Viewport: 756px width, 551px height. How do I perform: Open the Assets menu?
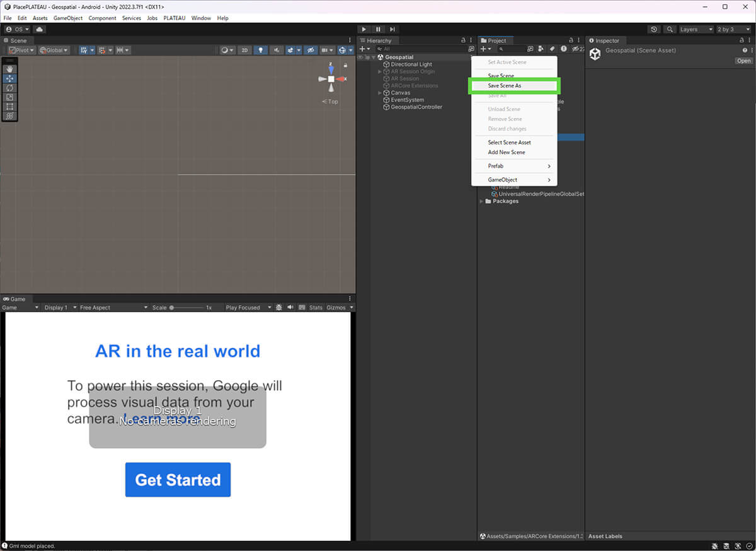coord(40,18)
